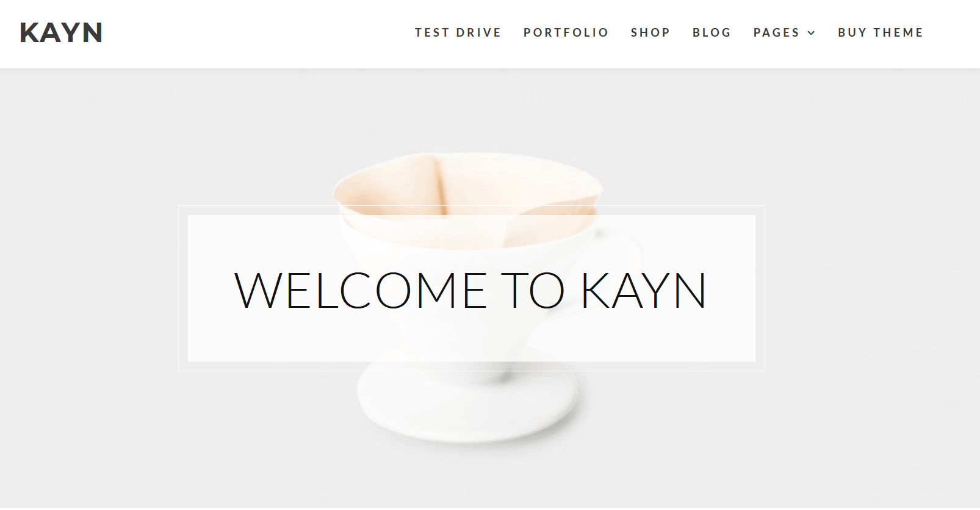Click the word WELCOME in the hero title
Image resolution: width=980 pixels, height=510 pixels.
361,291
